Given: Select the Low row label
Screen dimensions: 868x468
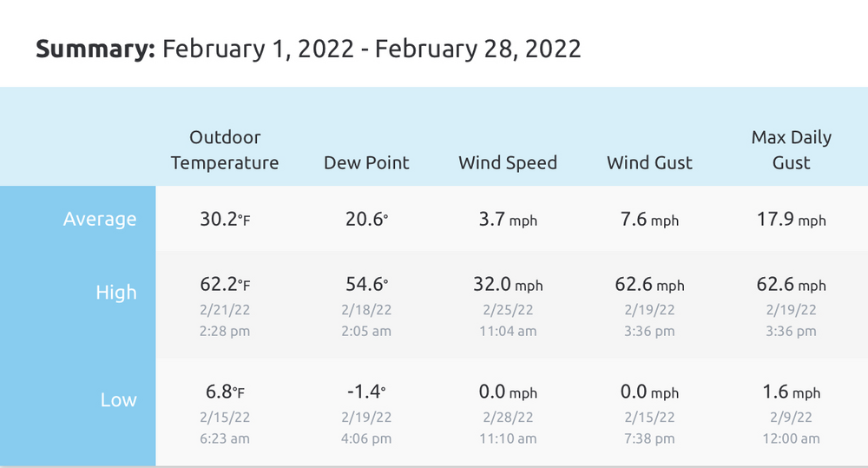Looking at the screenshot, I should click(118, 399).
